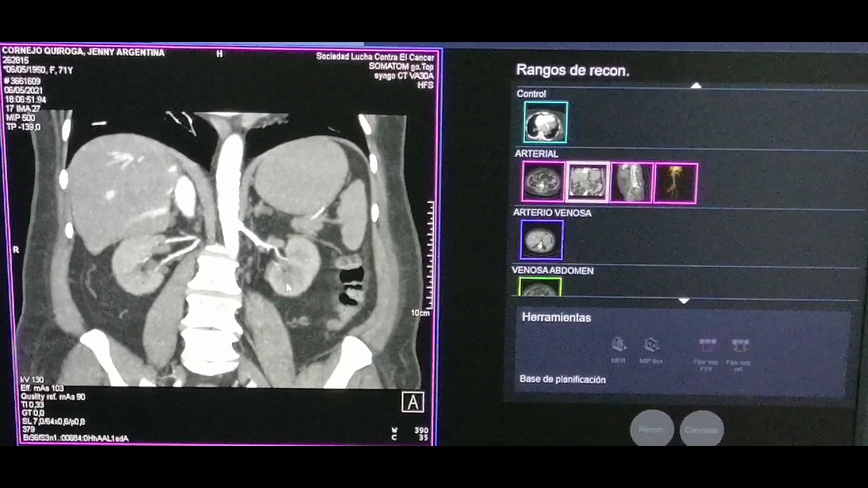Image resolution: width=868 pixels, height=488 pixels.
Task: Click the Recon button
Action: (651, 429)
